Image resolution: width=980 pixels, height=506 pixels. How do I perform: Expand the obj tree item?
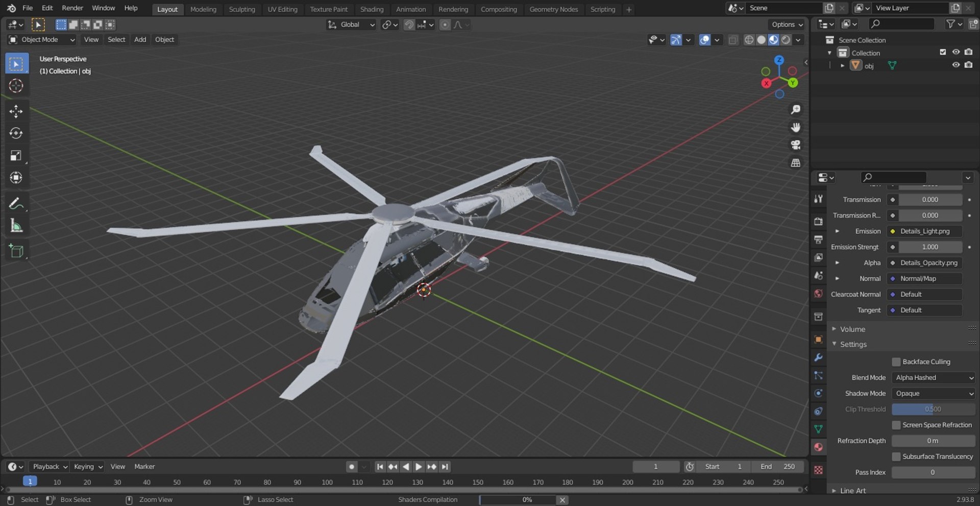842,66
